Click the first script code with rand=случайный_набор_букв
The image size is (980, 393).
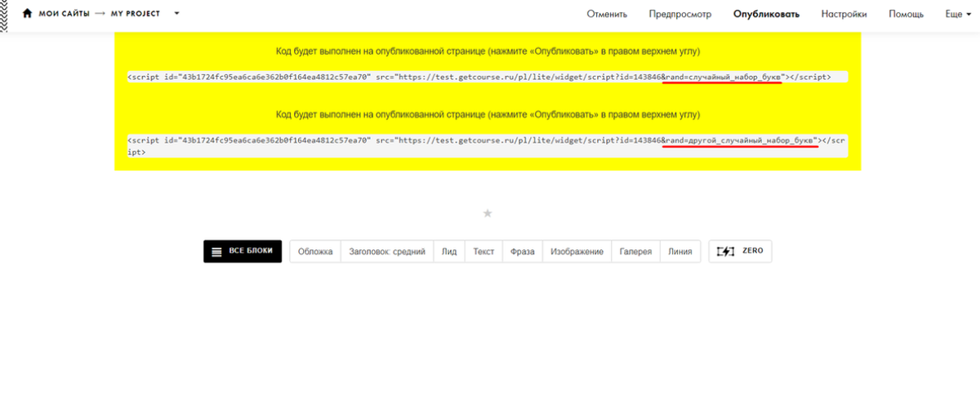coord(488,77)
